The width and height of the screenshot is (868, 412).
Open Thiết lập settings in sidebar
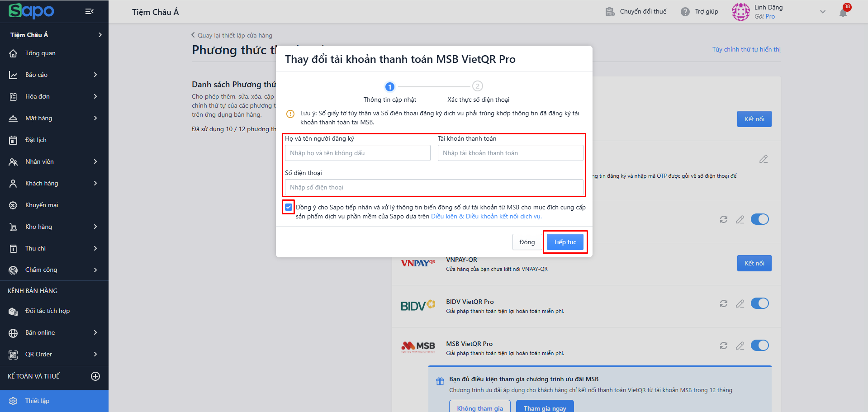point(54,401)
